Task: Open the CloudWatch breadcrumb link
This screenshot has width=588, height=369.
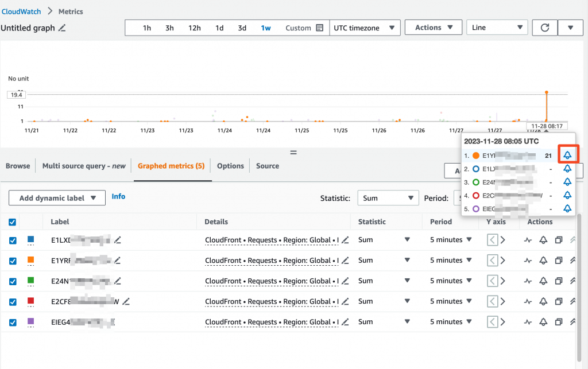Action: 21,11
